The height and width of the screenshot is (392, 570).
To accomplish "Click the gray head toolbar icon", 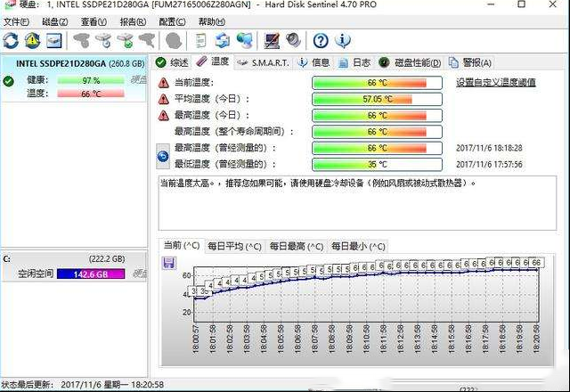I will click(174, 40).
